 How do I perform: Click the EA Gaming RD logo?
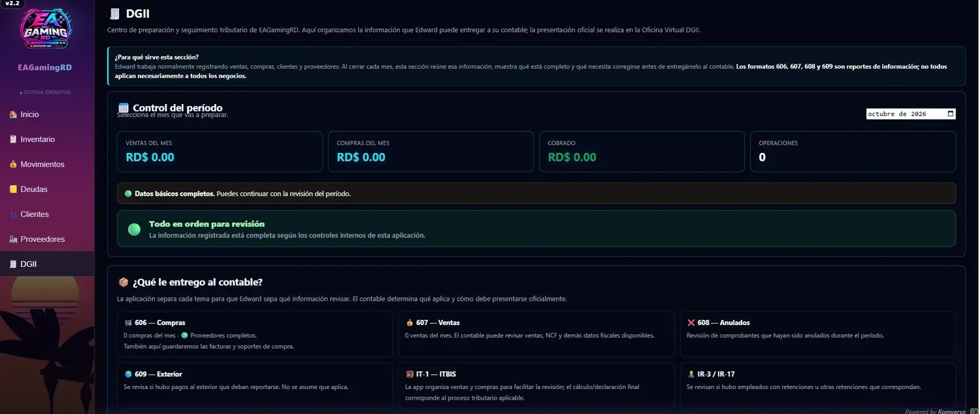[46, 28]
